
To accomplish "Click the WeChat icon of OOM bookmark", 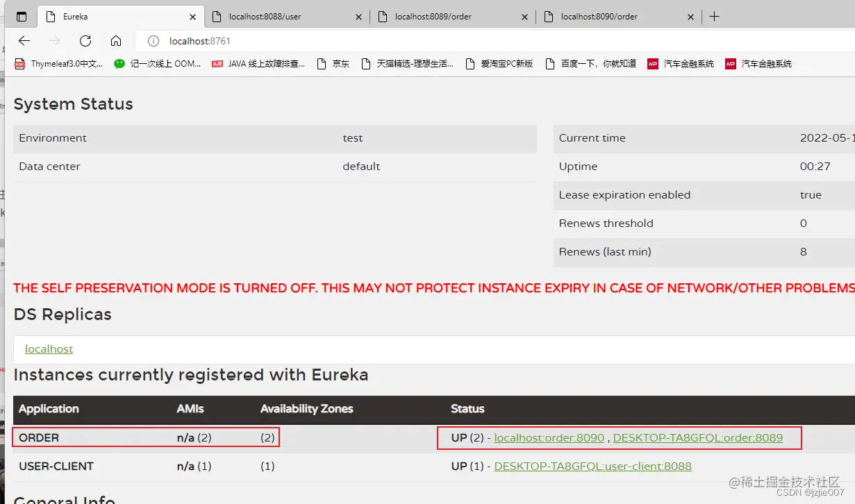I will (x=119, y=64).
